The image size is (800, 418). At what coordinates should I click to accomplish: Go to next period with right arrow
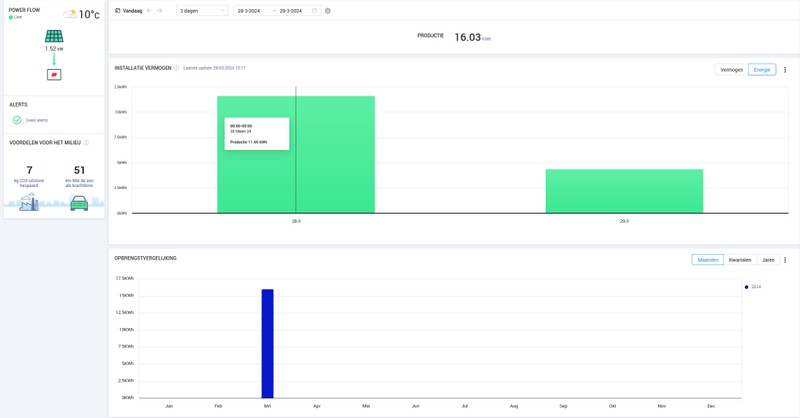tap(160, 11)
